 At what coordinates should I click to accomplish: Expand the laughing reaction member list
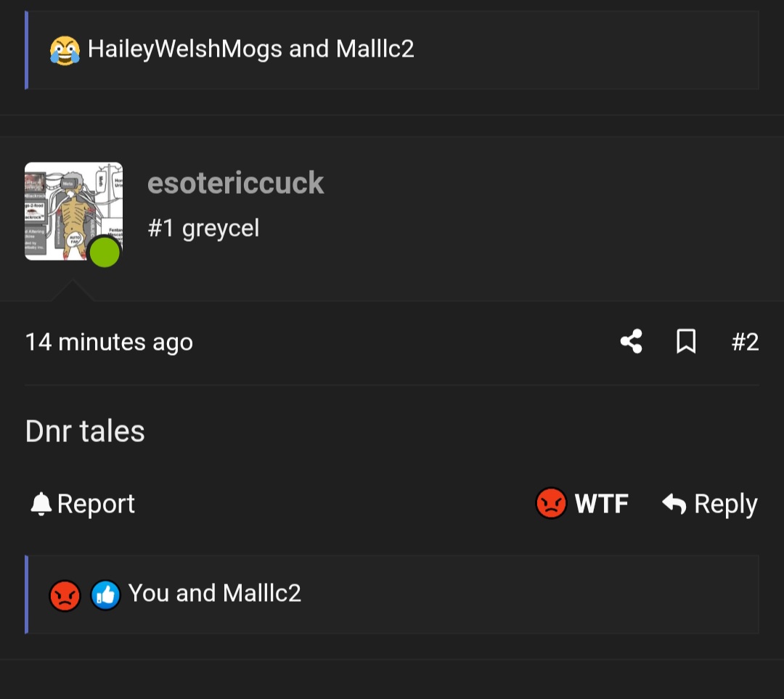click(250, 49)
